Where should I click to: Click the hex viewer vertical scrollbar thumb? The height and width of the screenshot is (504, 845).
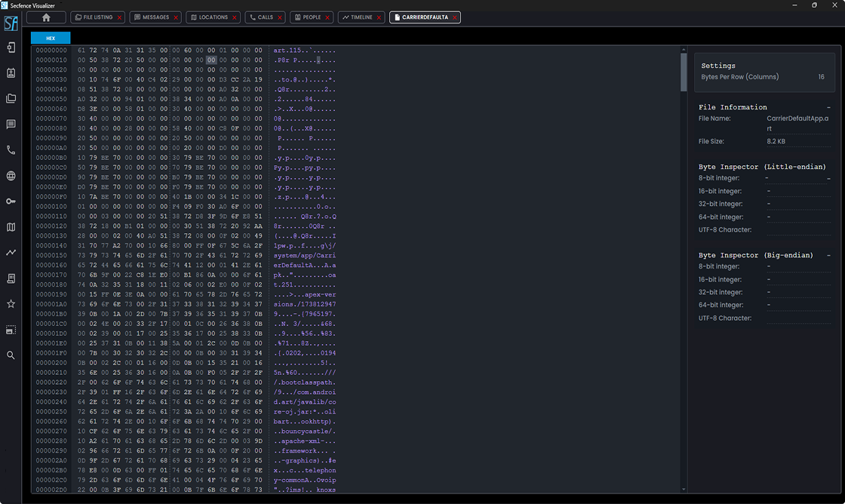click(684, 72)
